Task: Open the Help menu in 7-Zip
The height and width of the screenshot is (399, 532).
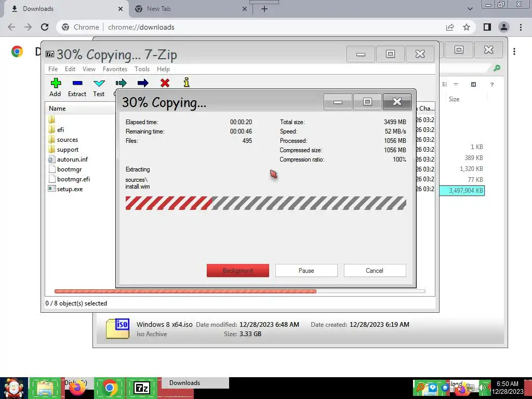Action: tap(163, 69)
